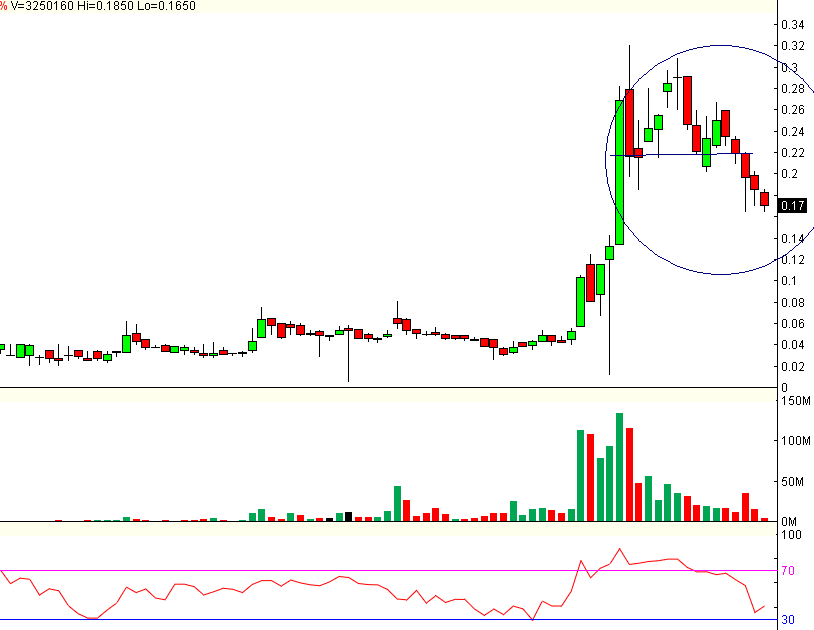814x630 pixels.
Task: Click the 0.24 price axis label
Action: [793, 131]
